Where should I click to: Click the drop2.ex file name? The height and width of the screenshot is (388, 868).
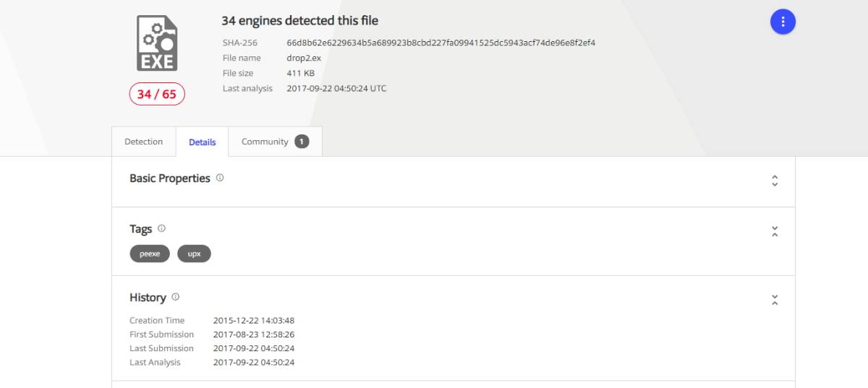point(304,58)
